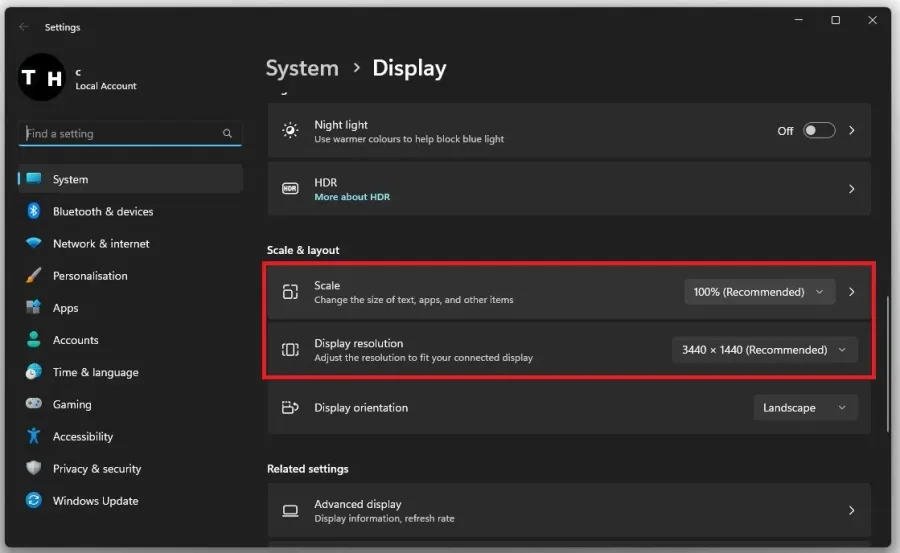Click the Time & language globe icon
The height and width of the screenshot is (553, 900).
coord(34,372)
